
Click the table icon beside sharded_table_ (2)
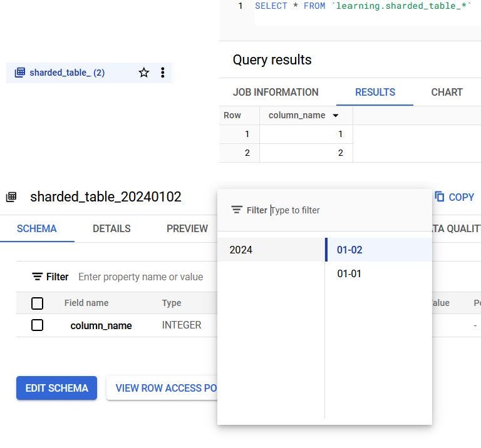(20, 73)
